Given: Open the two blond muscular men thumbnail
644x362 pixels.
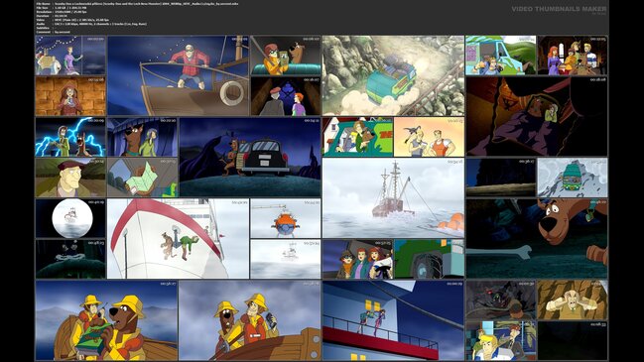Looking at the screenshot, I should coord(430,137).
